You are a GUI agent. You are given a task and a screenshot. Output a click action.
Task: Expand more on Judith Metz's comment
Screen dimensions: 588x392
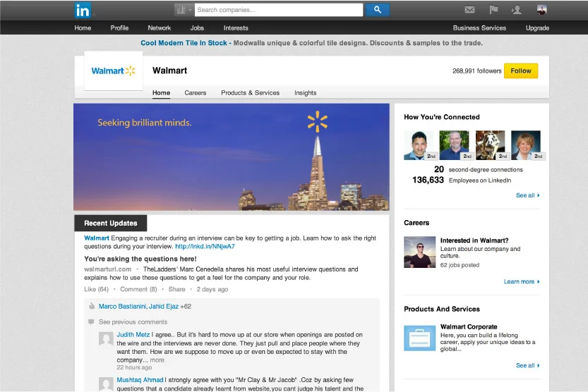coord(157,360)
